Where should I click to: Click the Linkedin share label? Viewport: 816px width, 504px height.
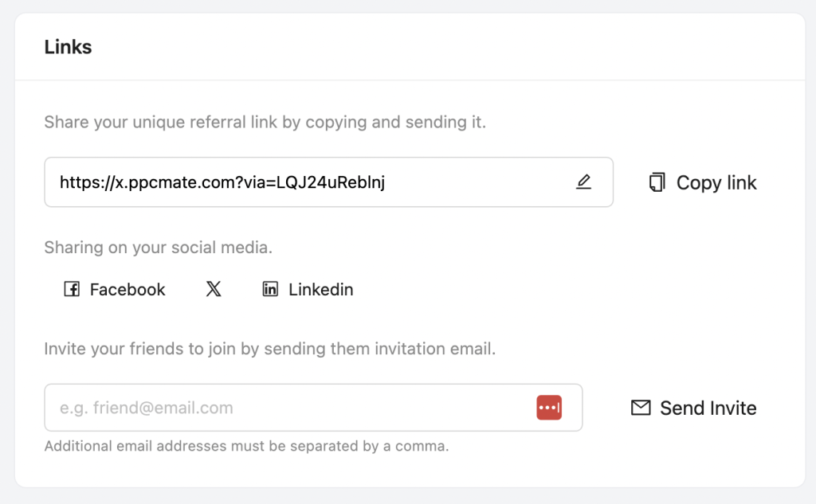click(x=320, y=290)
